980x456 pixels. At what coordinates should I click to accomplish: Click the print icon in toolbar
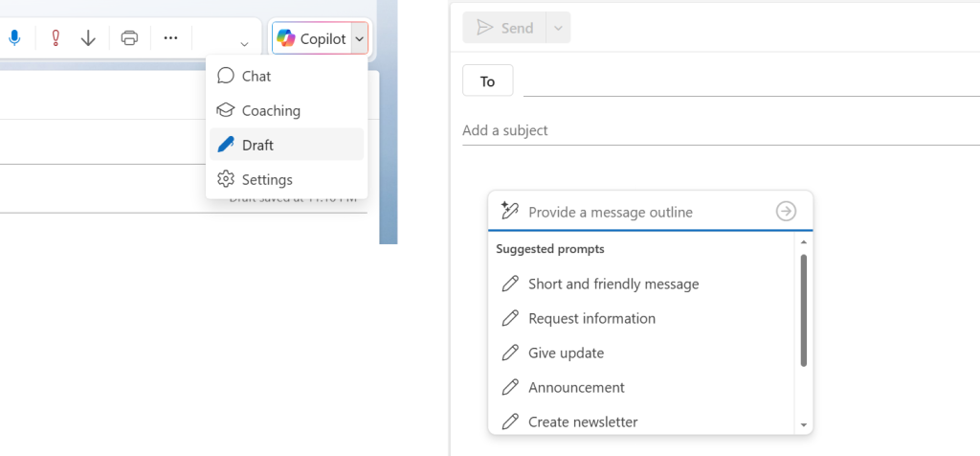130,38
